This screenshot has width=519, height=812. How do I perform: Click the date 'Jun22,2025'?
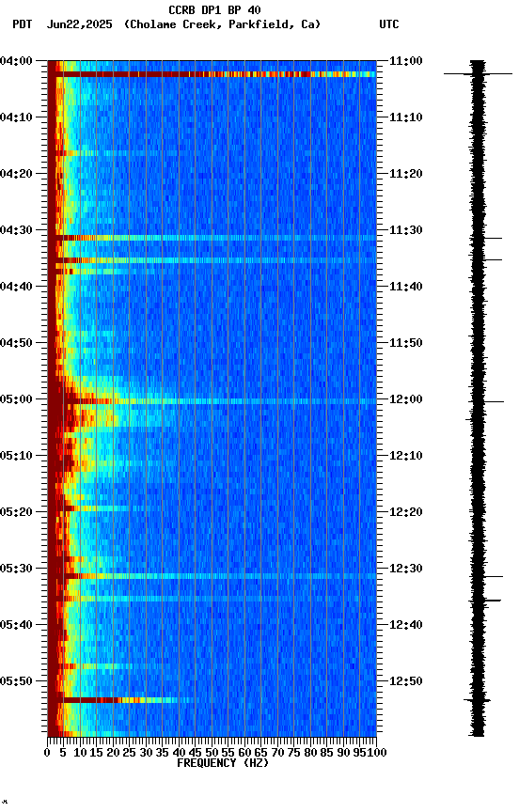coord(79,24)
